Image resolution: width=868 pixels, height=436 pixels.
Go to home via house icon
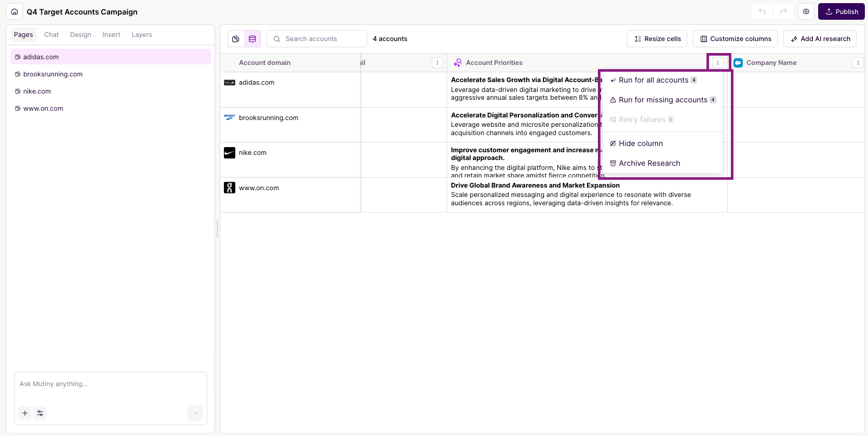pyautogui.click(x=15, y=11)
